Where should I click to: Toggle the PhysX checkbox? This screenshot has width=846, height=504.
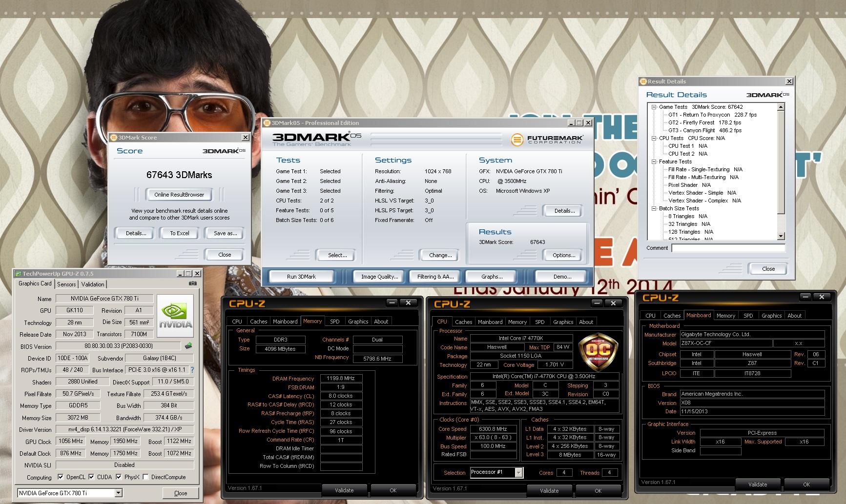click(x=119, y=477)
